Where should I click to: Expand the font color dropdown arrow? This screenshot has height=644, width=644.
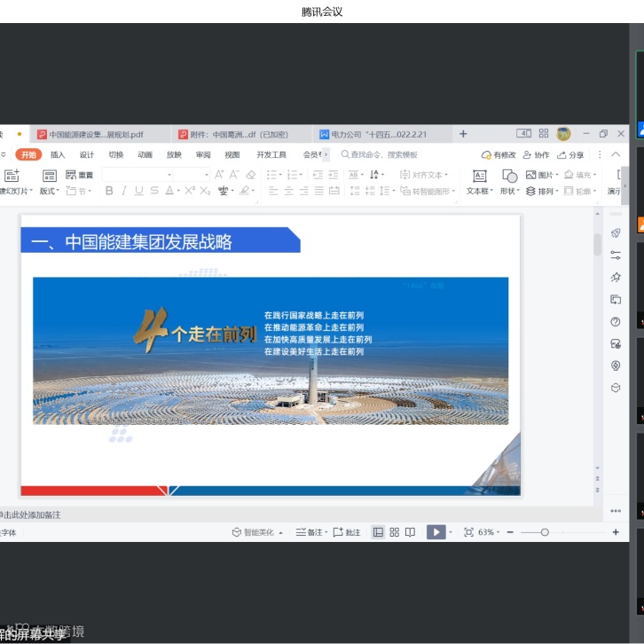(178, 191)
